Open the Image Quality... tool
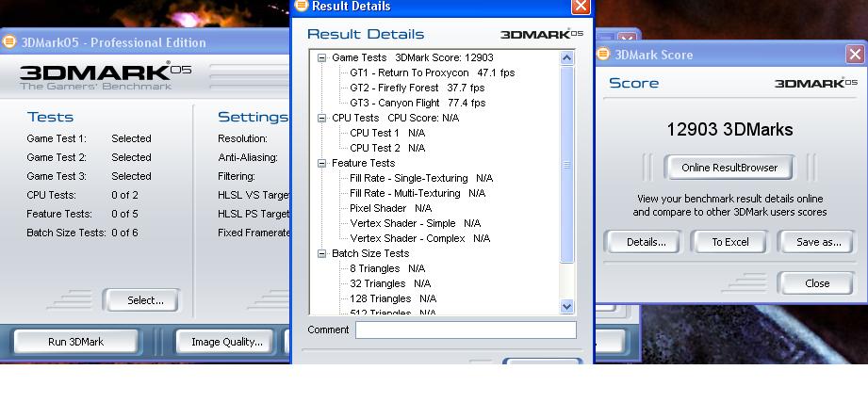Image resolution: width=868 pixels, height=402 pixels. click(x=227, y=342)
